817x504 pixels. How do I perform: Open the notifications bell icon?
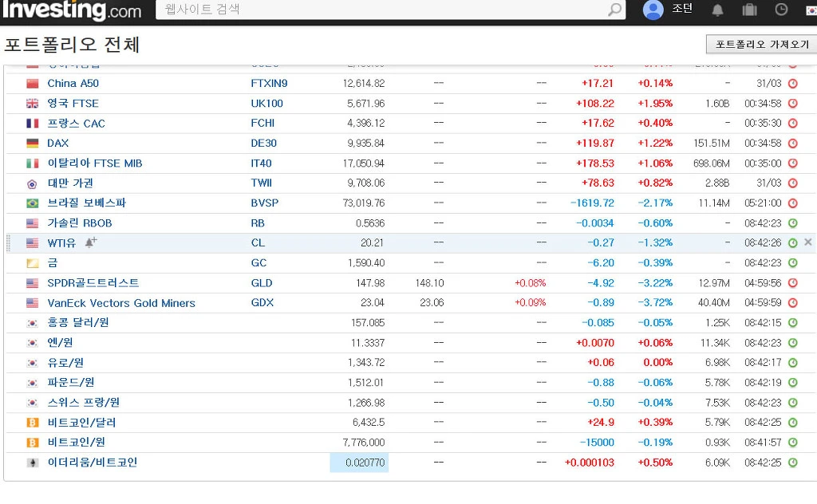717,10
